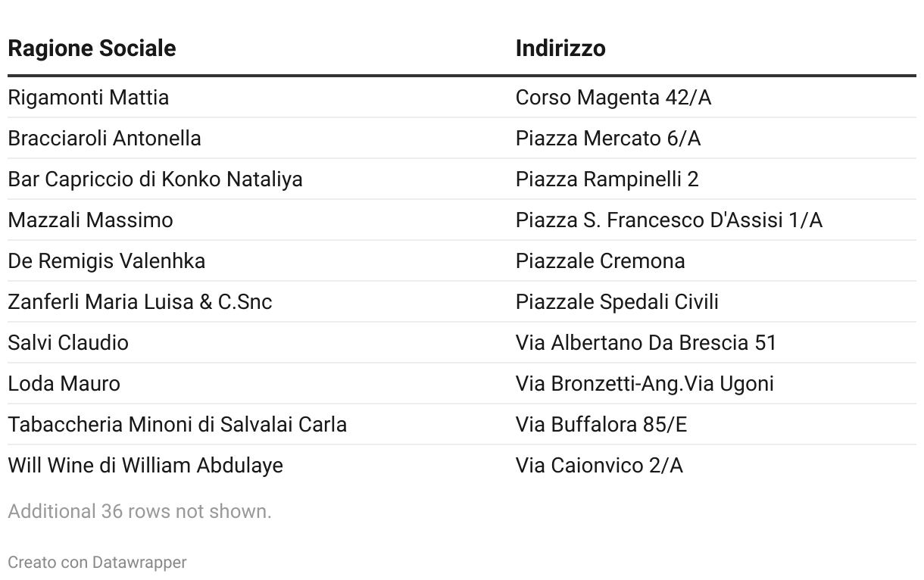This screenshot has width=924, height=580.
Task: Click Tabaccheria Minoni di Salvalai Carla
Action: [177, 425]
